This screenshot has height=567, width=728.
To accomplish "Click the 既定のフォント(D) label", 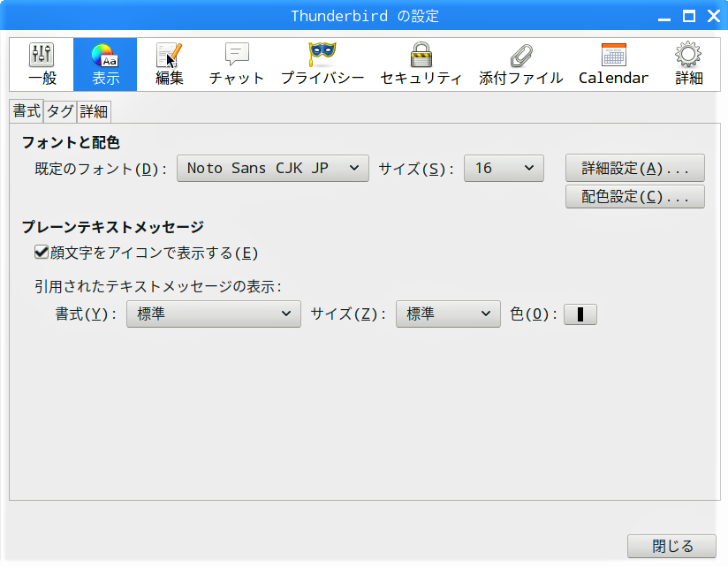I will point(101,169).
